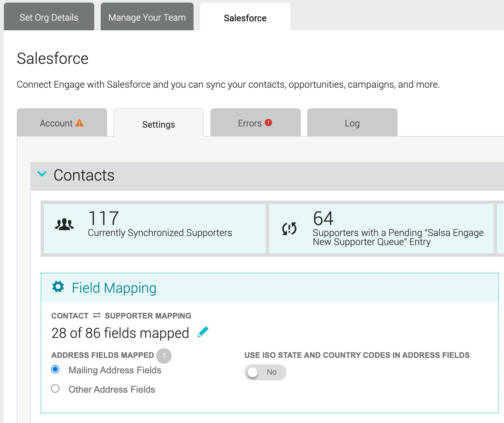The height and width of the screenshot is (423, 504).
Task: Click the 'Other Address Fields' label text
Action: [x=112, y=389]
